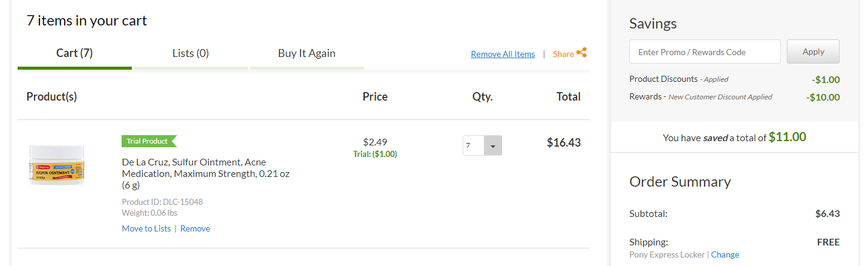Click the Product Discounts Applied line
868x266 pixels.
[734, 79]
